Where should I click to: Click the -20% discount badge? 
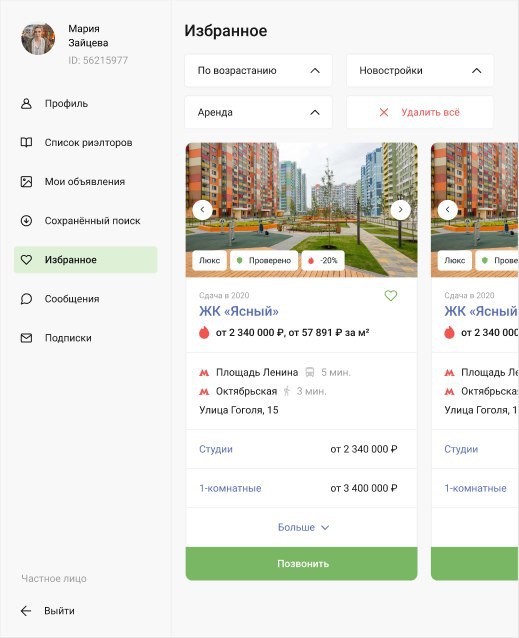click(323, 260)
